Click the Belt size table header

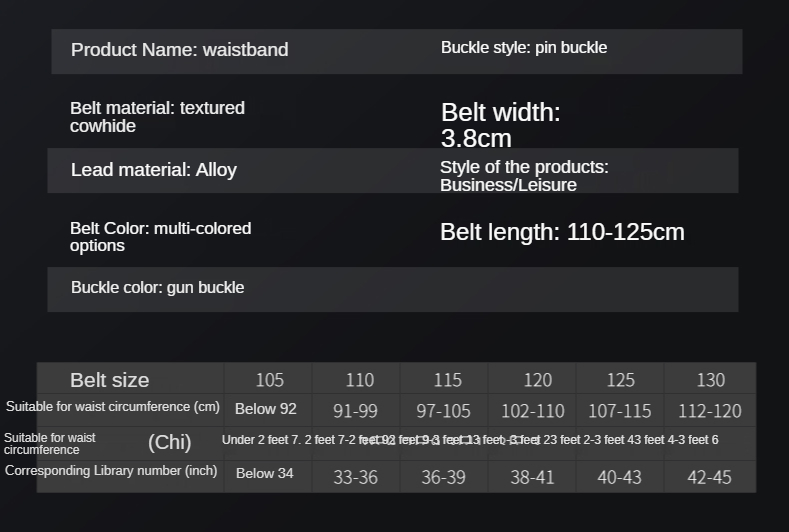coord(110,380)
